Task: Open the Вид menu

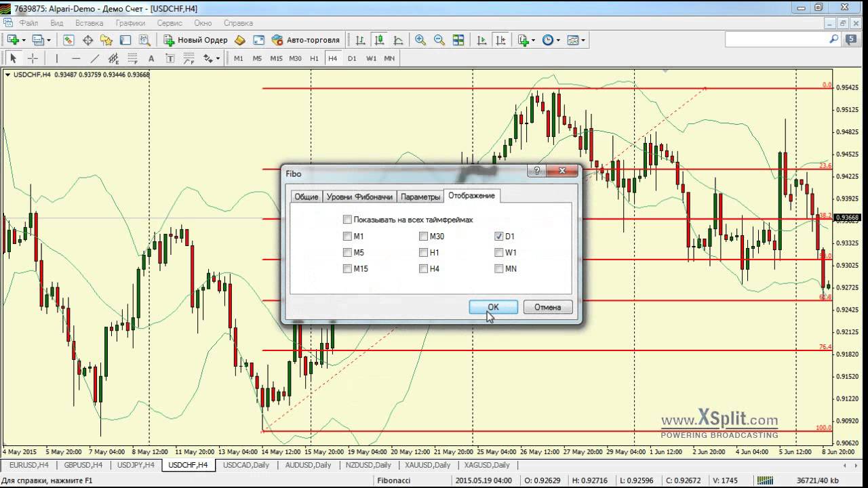Action: [x=56, y=22]
